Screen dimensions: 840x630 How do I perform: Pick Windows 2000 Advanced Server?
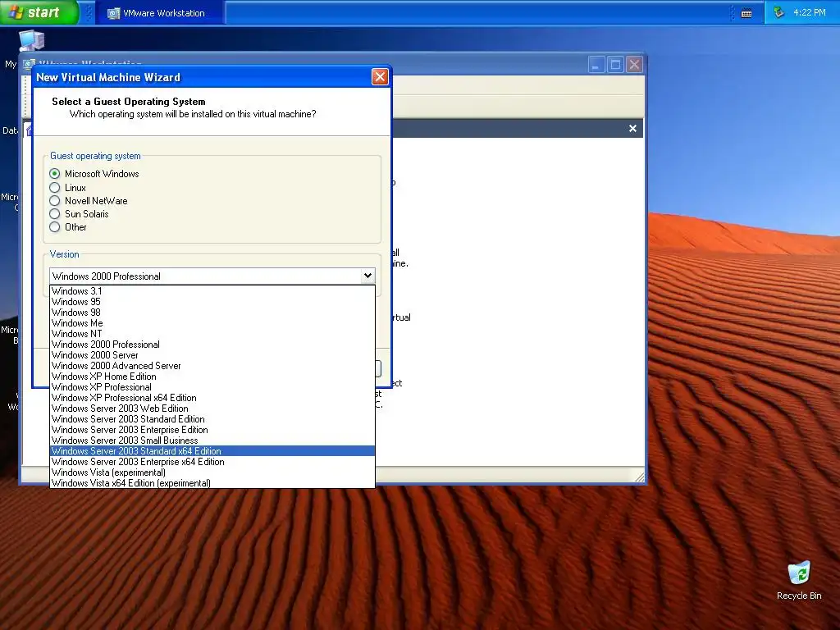click(x=212, y=366)
